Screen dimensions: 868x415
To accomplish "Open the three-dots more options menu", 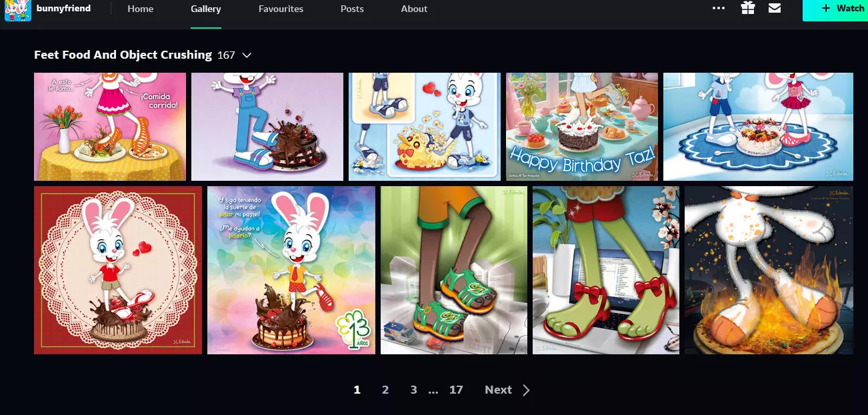I will click(x=718, y=9).
